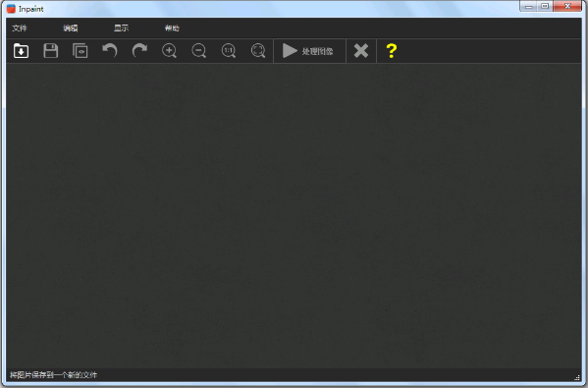Open the 显示 menu
The image size is (588, 388).
click(x=121, y=28)
